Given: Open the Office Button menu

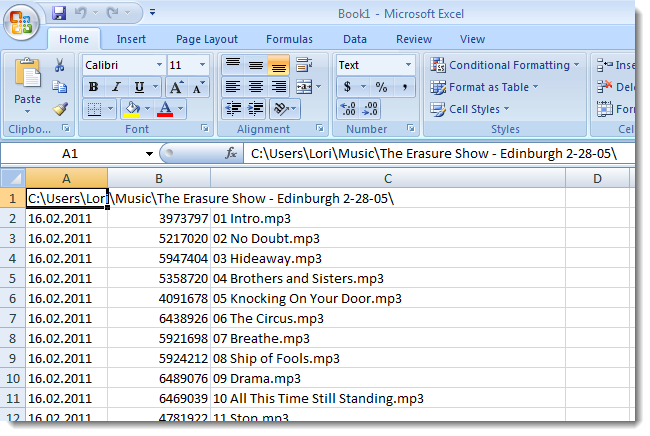Looking at the screenshot, I should (x=22, y=22).
